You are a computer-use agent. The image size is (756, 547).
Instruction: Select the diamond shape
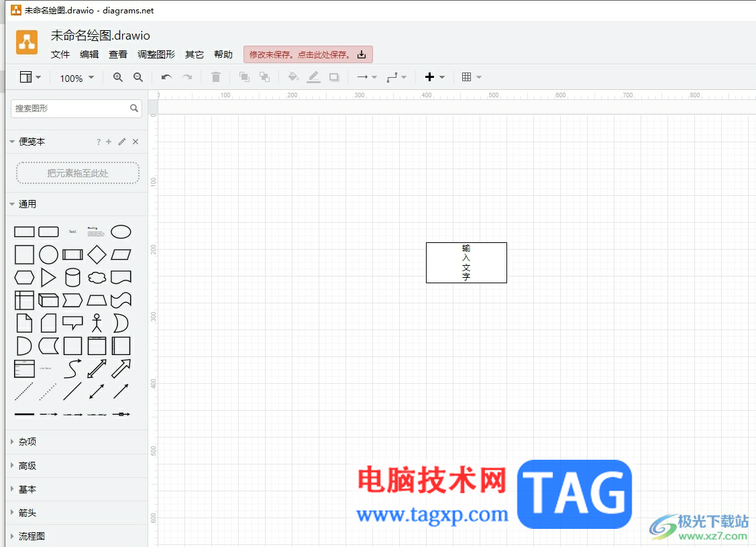97,254
